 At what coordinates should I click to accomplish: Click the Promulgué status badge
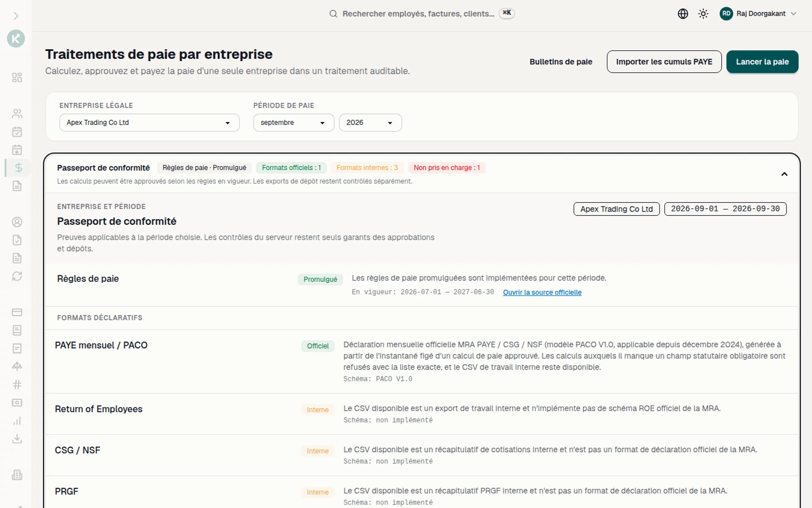pos(320,279)
